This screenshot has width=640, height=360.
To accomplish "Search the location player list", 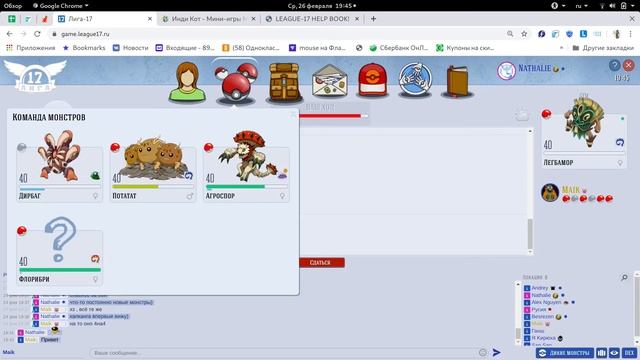I will (x=624, y=278).
